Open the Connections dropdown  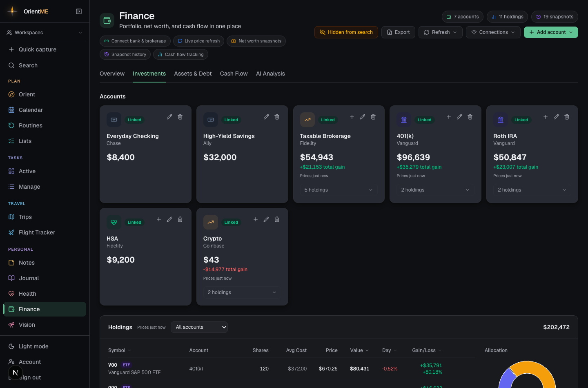pos(493,32)
